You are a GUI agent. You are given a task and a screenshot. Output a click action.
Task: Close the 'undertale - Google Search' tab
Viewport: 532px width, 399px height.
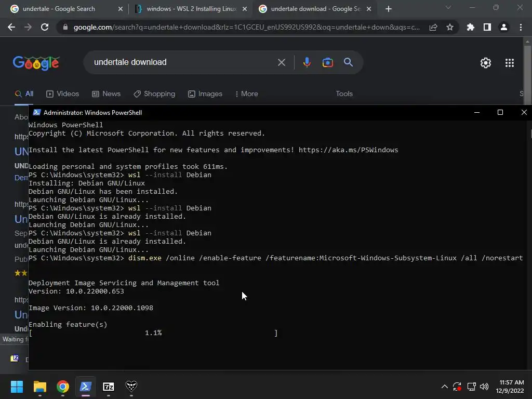120,9
